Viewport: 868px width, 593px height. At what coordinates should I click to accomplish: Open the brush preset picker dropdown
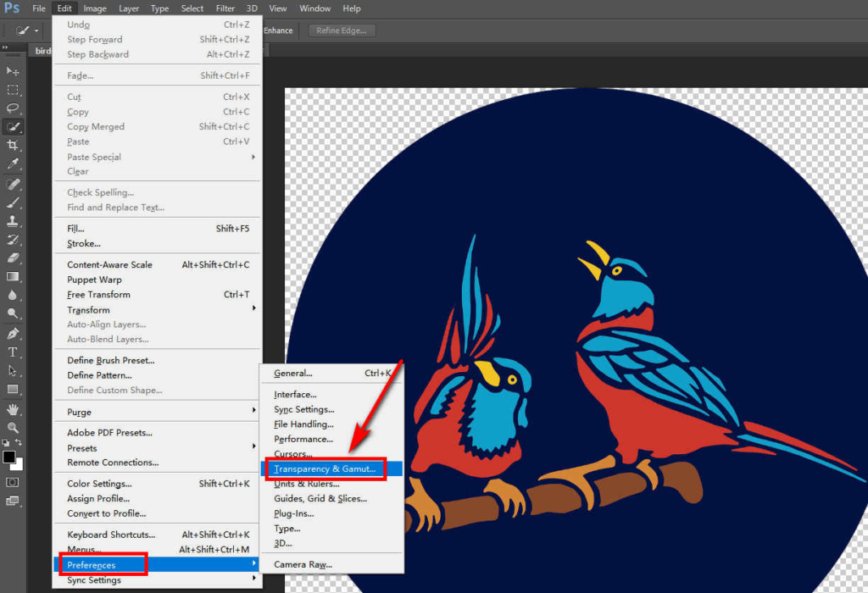(x=36, y=30)
